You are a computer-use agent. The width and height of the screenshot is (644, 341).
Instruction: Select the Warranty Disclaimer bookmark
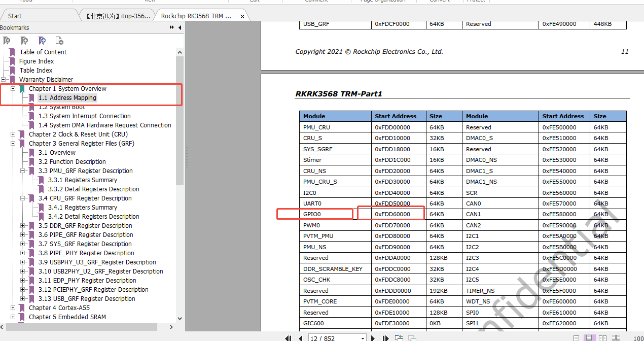[x=46, y=80]
